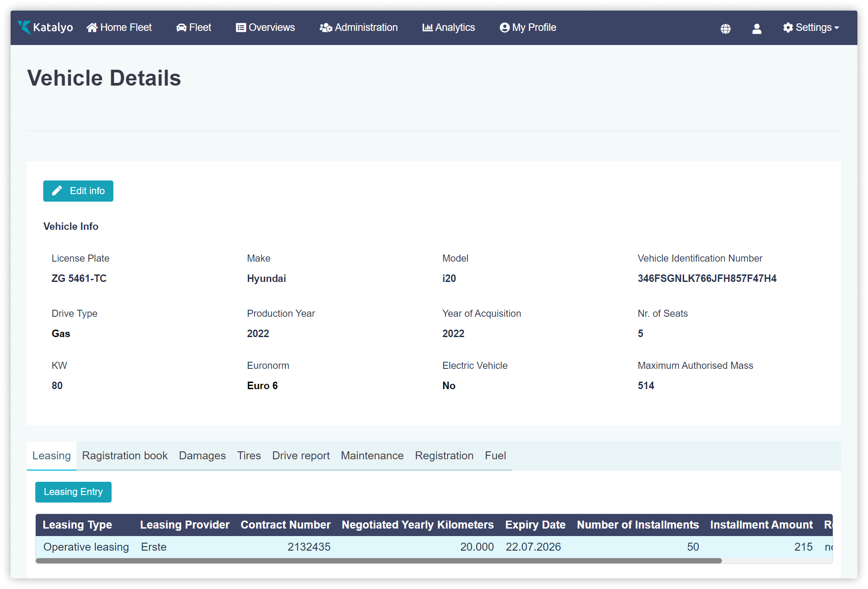Click the Fleet car icon

(181, 28)
